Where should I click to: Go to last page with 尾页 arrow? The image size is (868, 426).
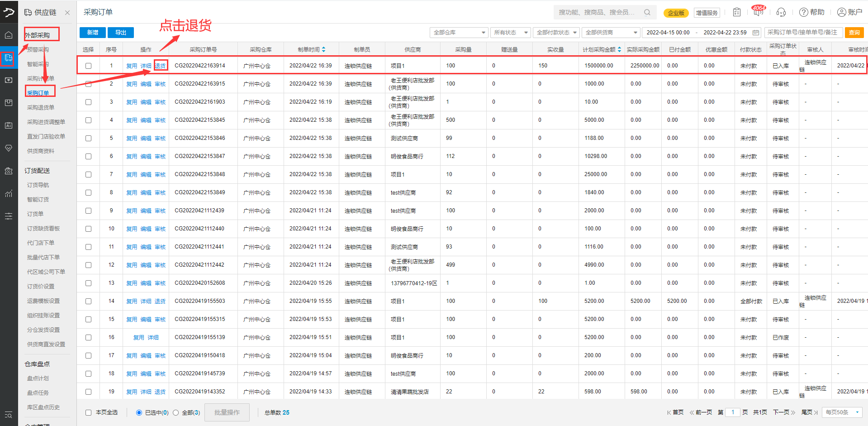click(809, 412)
